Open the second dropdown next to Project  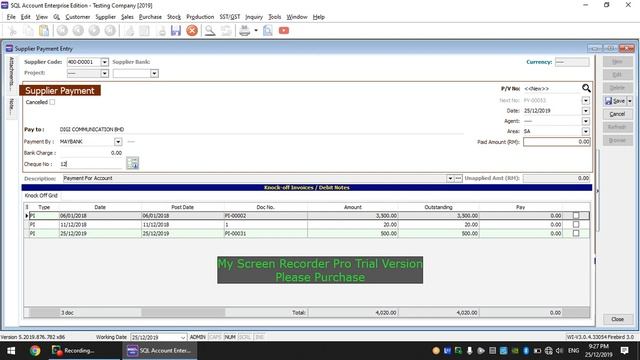tap(154, 73)
